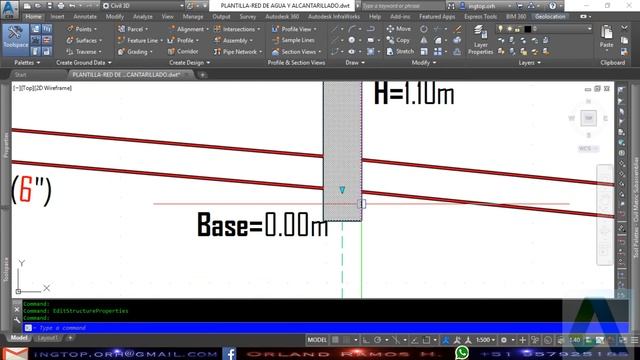
Task: Open the Grading tool
Action: tap(135, 52)
